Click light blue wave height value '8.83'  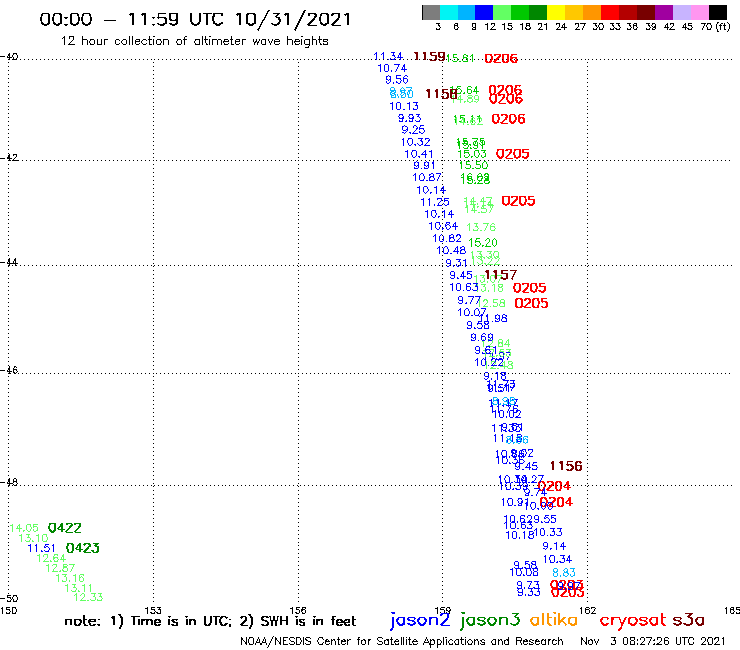(563, 573)
